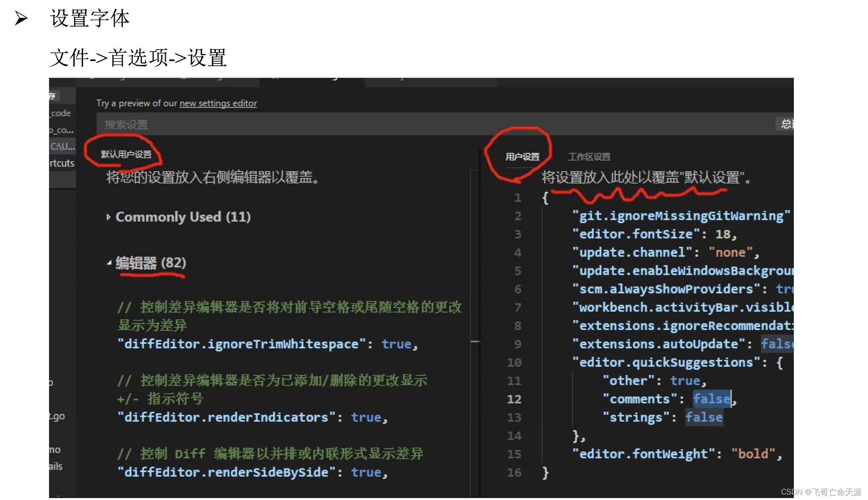The height and width of the screenshot is (500, 868).
Task: Click line 10 editor.quickSuggestions key
Action: click(x=666, y=363)
